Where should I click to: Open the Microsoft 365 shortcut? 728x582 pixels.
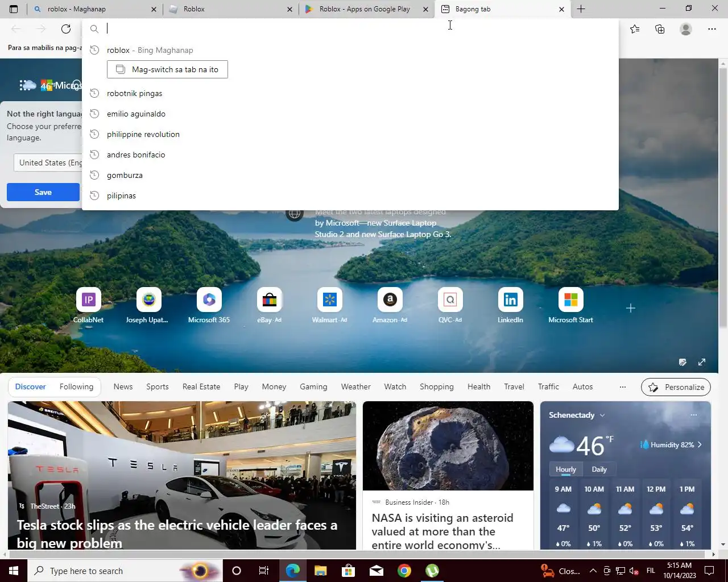pyautogui.click(x=209, y=305)
